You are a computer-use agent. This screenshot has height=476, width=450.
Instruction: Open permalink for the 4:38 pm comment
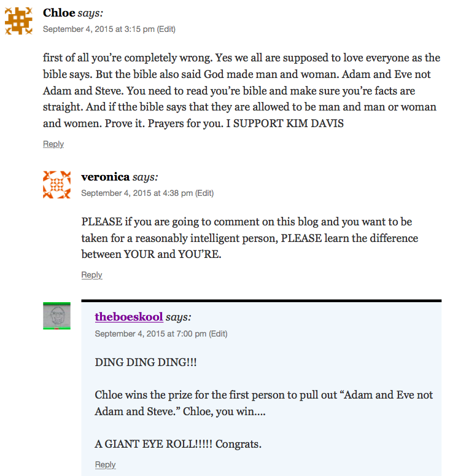click(137, 193)
